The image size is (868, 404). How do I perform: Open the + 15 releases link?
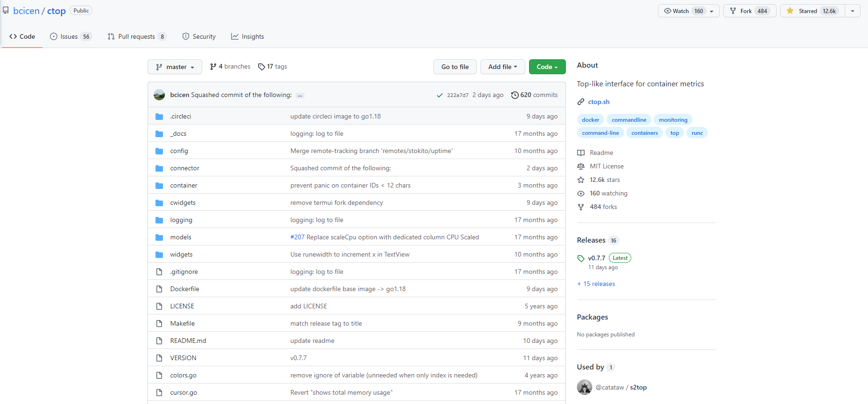click(x=596, y=284)
